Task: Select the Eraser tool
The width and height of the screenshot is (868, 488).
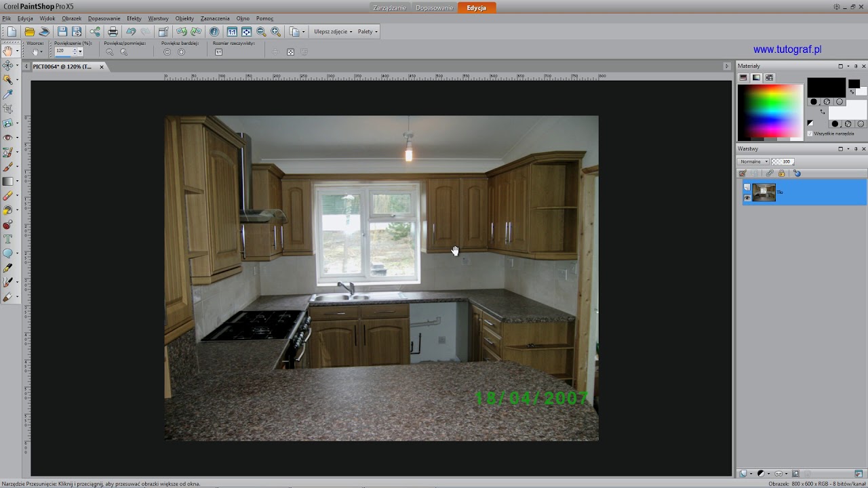Action: point(8,196)
